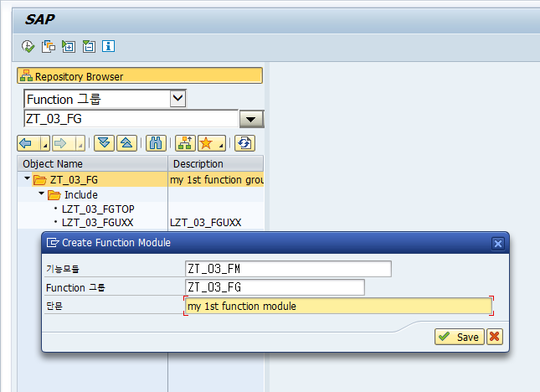Screen dimensions: 540x392
Task: Click the blue information icon
Action: (x=109, y=46)
